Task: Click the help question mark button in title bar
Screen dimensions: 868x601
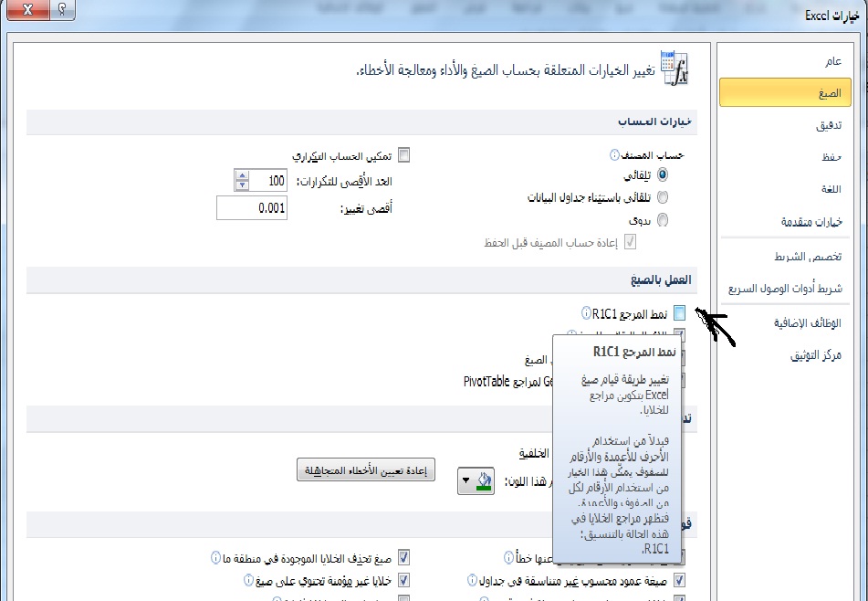Action: (62, 9)
